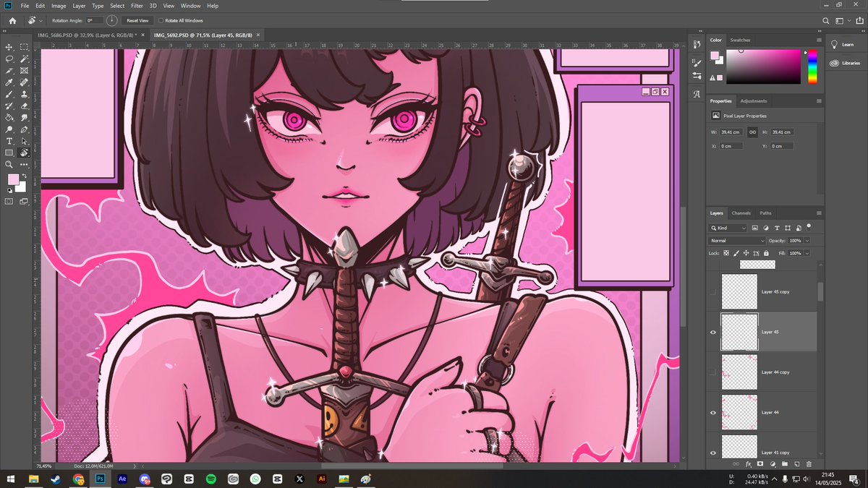Create a new layer with the new layer icon
The image size is (868, 488).
click(x=796, y=463)
